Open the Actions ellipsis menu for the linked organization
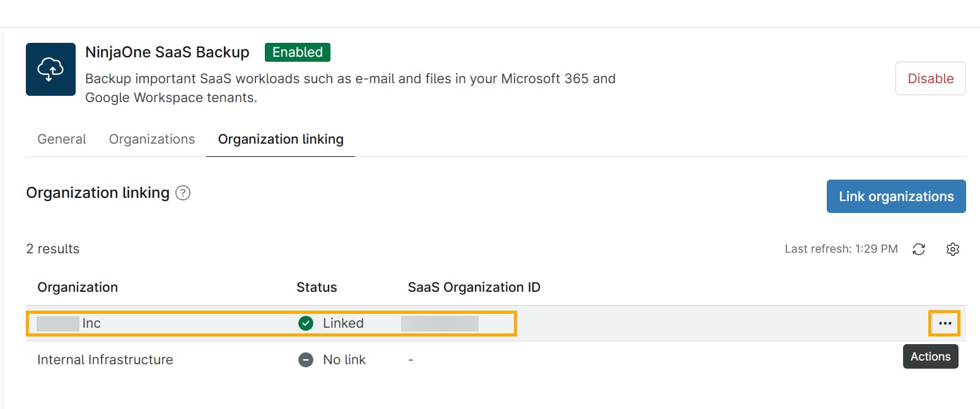 click(944, 323)
